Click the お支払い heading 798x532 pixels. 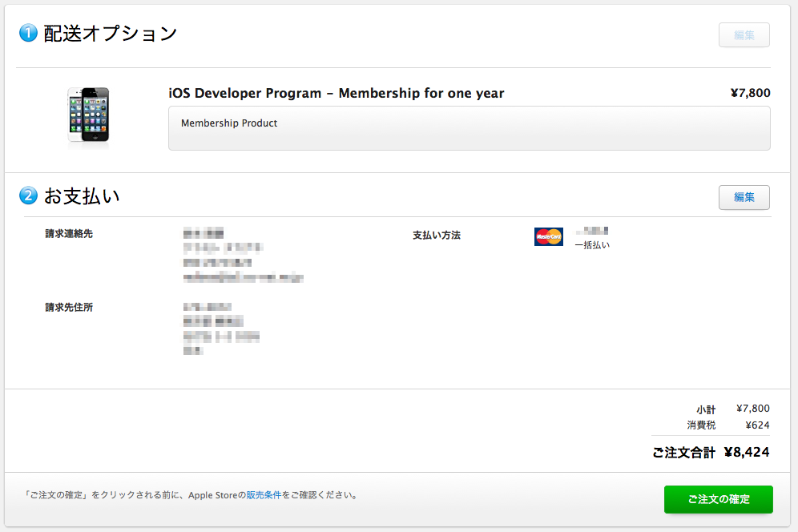click(x=82, y=196)
